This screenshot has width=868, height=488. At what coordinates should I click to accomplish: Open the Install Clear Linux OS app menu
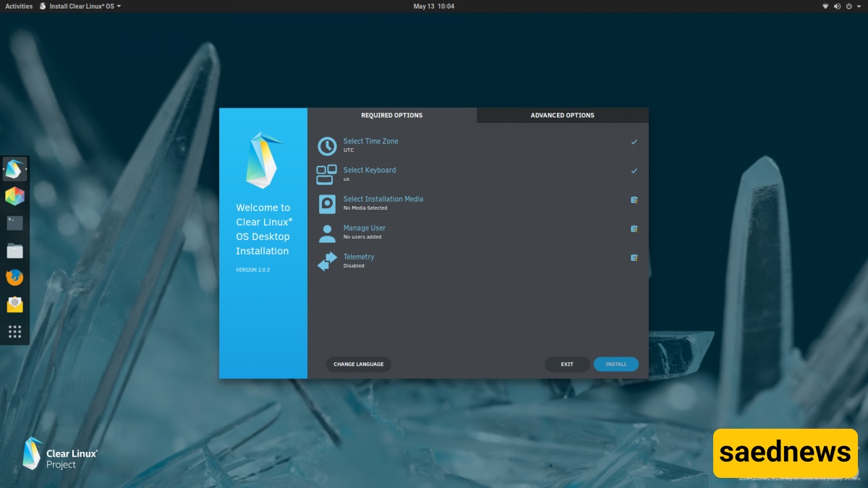[x=80, y=6]
